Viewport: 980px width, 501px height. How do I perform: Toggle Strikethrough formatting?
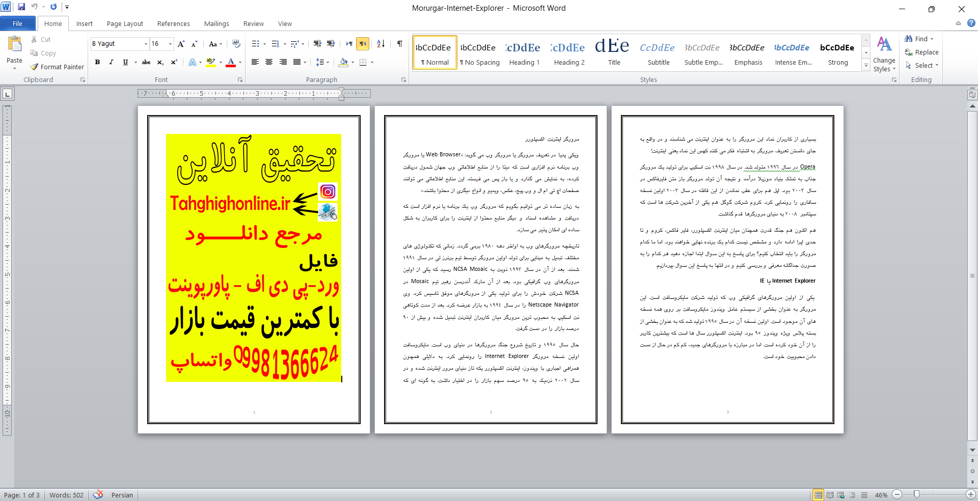tap(146, 62)
